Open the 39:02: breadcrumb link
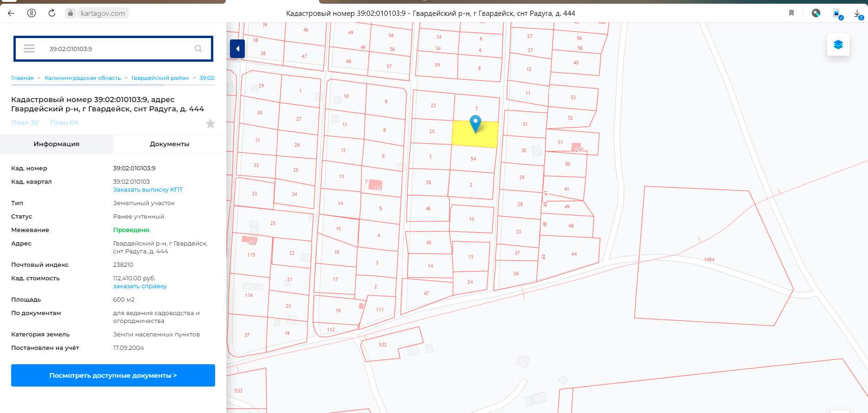 point(207,78)
